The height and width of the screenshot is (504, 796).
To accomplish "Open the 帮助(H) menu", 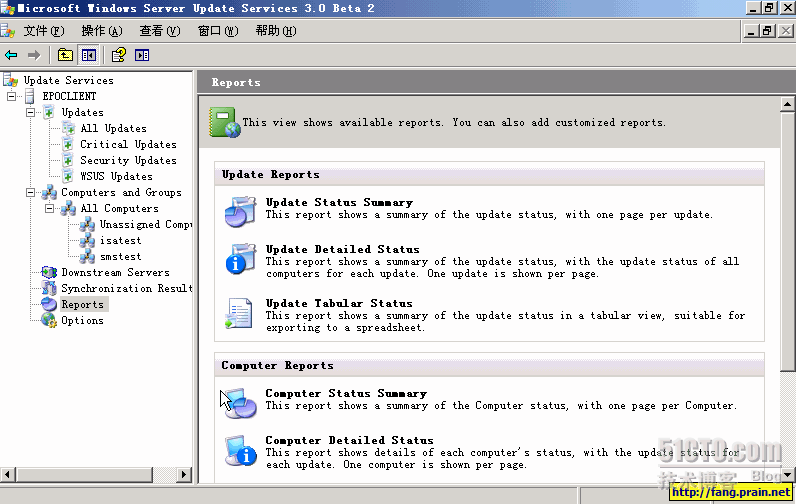I will [276, 31].
